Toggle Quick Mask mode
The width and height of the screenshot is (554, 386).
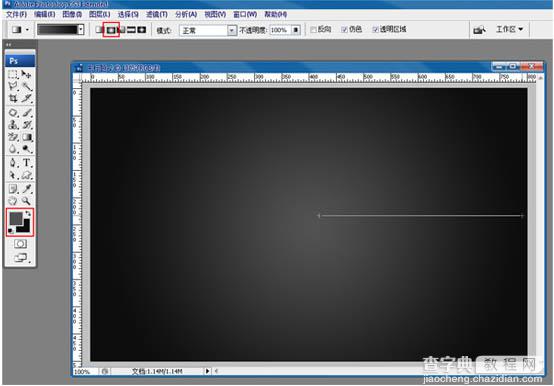20,244
